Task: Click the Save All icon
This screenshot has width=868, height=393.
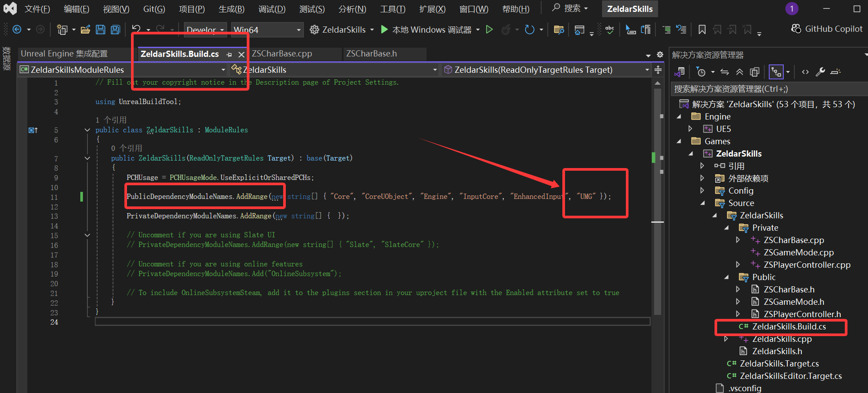Action: click(x=115, y=30)
